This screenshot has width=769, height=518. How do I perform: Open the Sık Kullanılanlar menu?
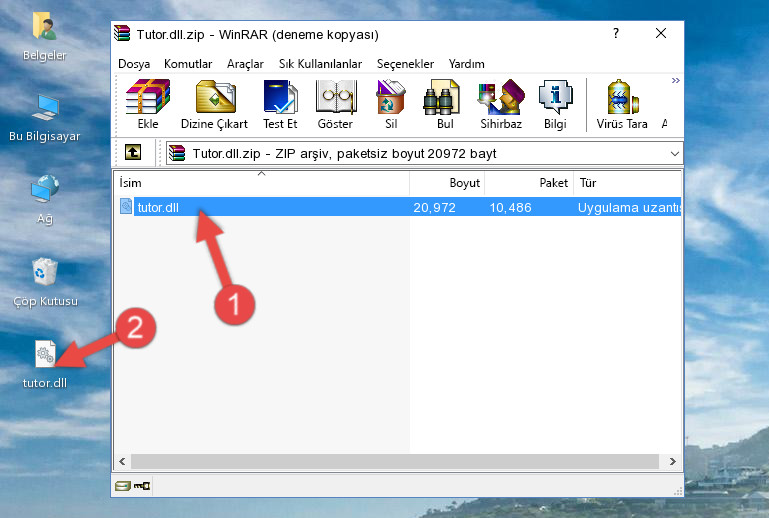320,64
